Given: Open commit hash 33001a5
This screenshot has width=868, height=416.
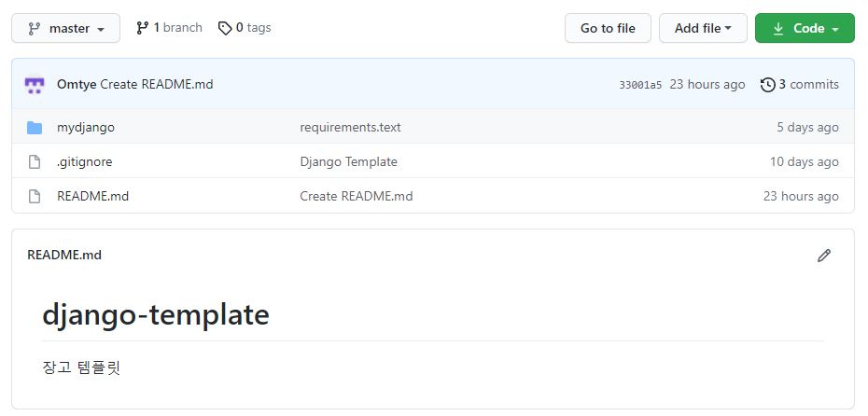Looking at the screenshot, I should click(640, 85).
